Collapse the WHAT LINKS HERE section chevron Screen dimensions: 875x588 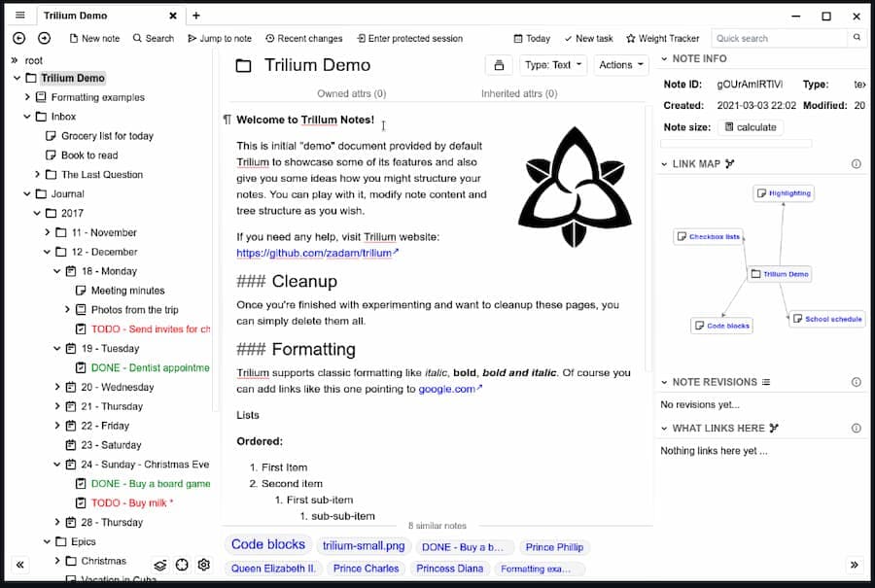pos(664,429)
